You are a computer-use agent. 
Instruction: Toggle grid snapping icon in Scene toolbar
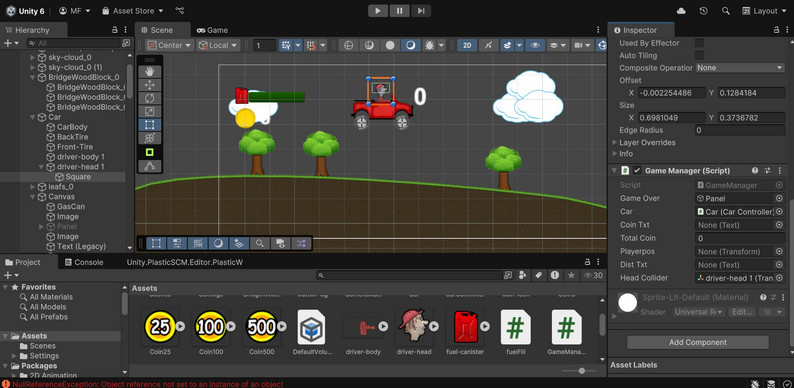coord(286,45)
